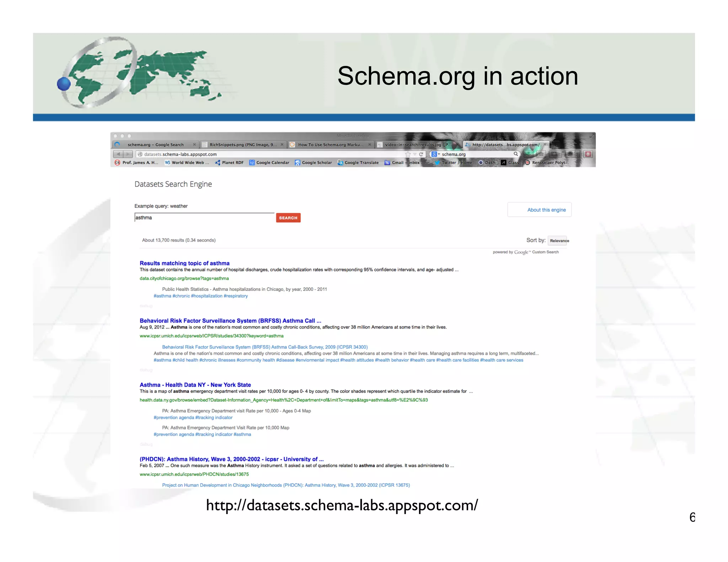The image size is (728, 562).
Task: Close the datasets appspot tab
Action: tap(545, 145)
